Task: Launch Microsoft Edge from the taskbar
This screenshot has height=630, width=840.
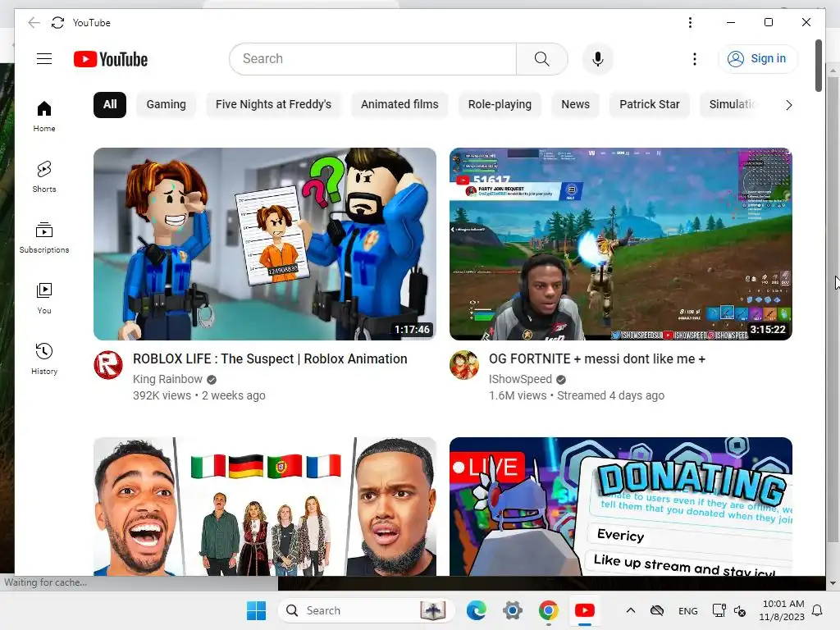Action: 477,610
